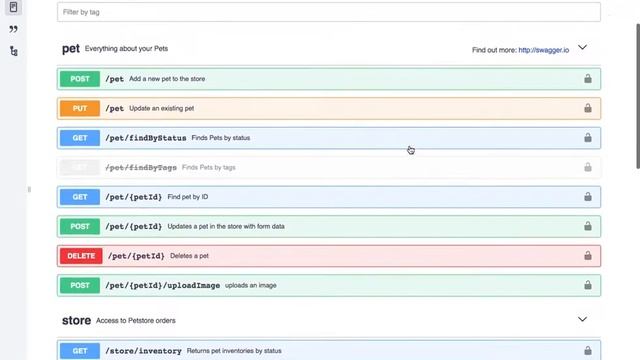The height and width of the screenshot is (360, 640).
Task: Collapse the pet section with its chevron
Action: [x=582, y=47]
